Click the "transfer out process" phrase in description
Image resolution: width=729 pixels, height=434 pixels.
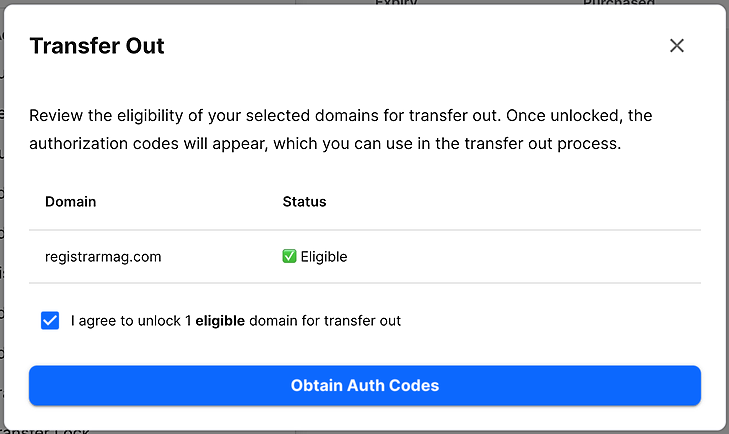[x=544, y=143]
